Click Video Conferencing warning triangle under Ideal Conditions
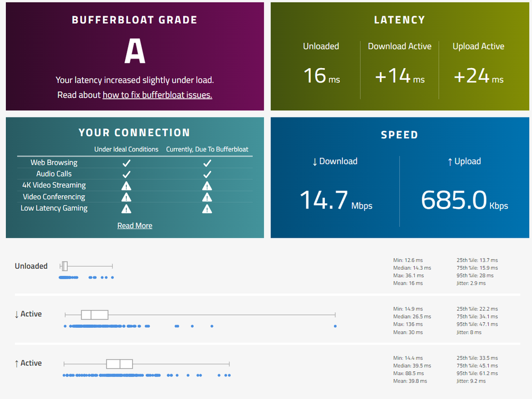Viewport: 532px width, 399px height. point(126,197)
